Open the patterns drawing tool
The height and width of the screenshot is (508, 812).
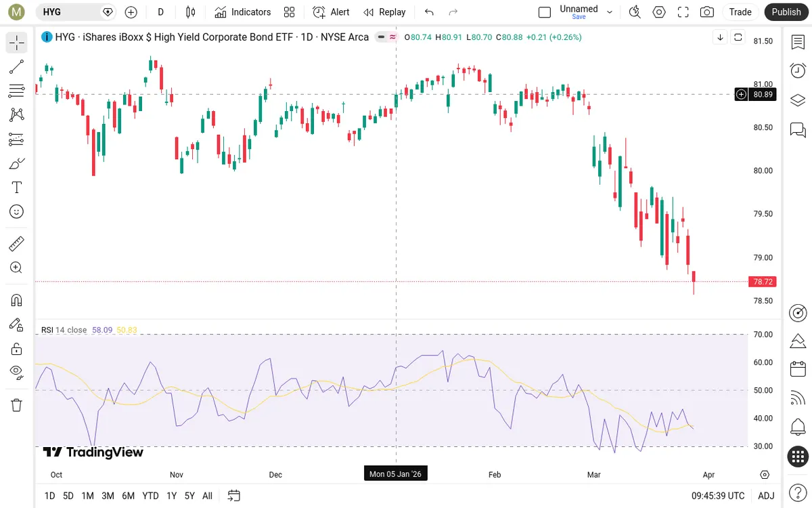coord(17,115)
